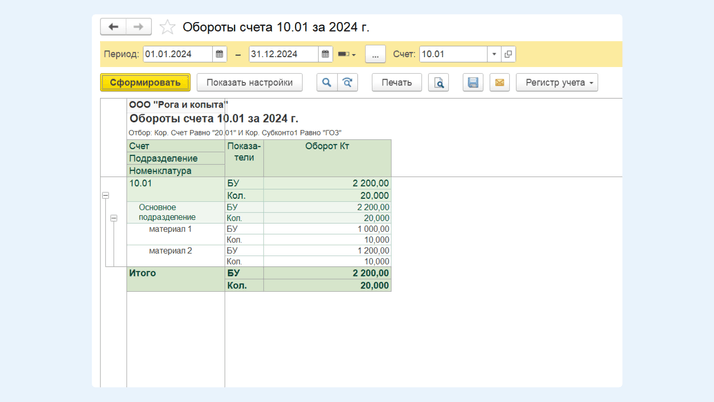Open the Регистр учета dropdown menu
The width and height of the screenshot is (714, 402).
click(557, 83)
